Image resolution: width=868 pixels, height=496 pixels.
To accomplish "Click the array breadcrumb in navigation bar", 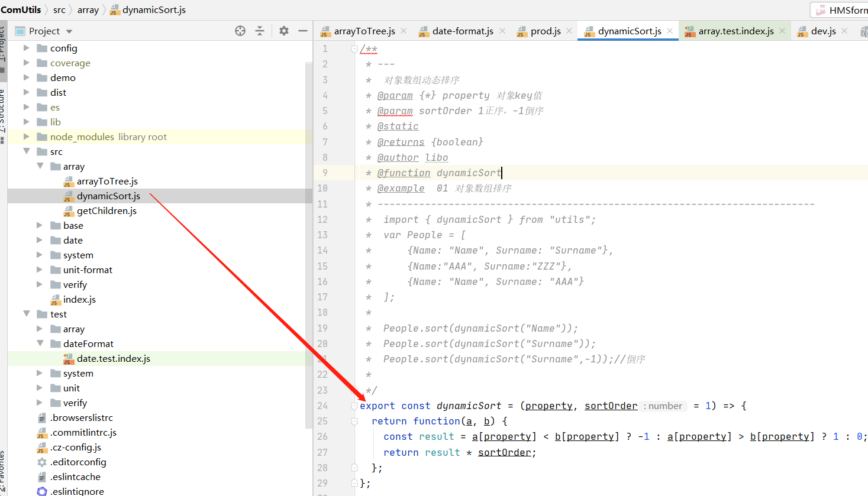I will coord(88,9).
